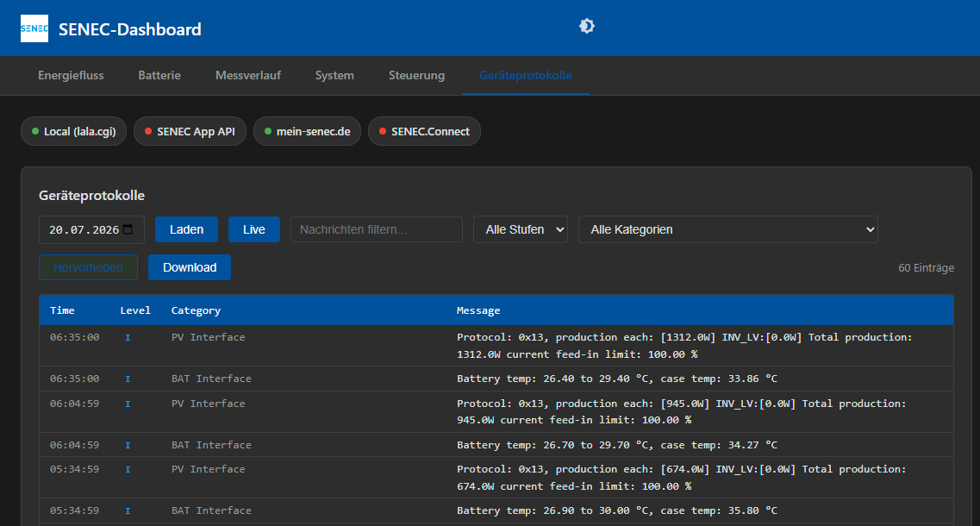Select the Geräteprotokolle tab

[x=525, y=76]
